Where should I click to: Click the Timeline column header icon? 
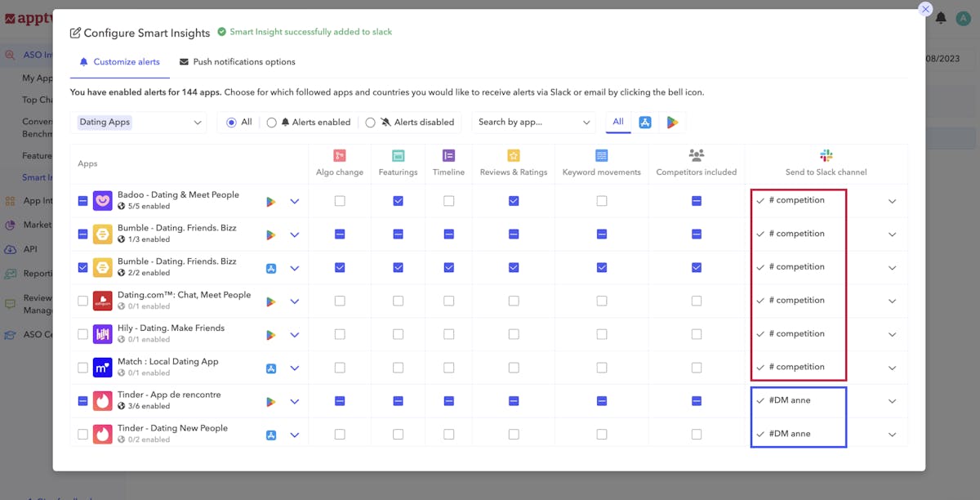point(448,154)
